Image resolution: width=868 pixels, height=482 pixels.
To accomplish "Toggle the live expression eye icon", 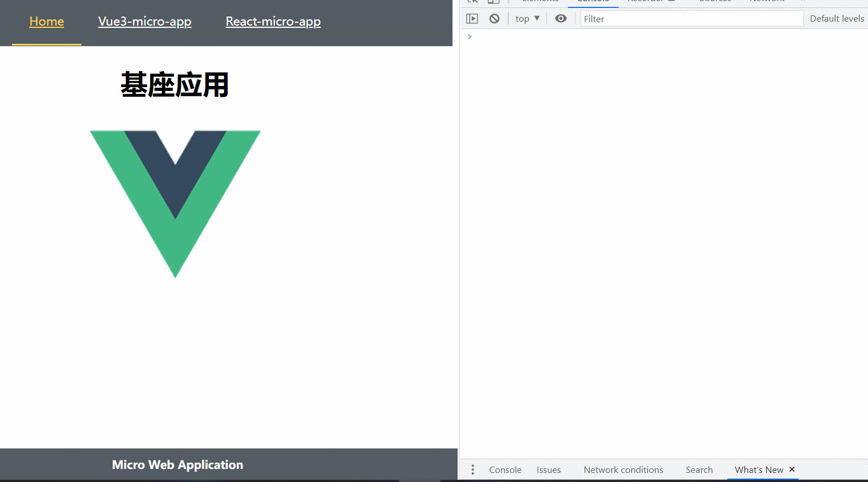I will click(561, 19).
